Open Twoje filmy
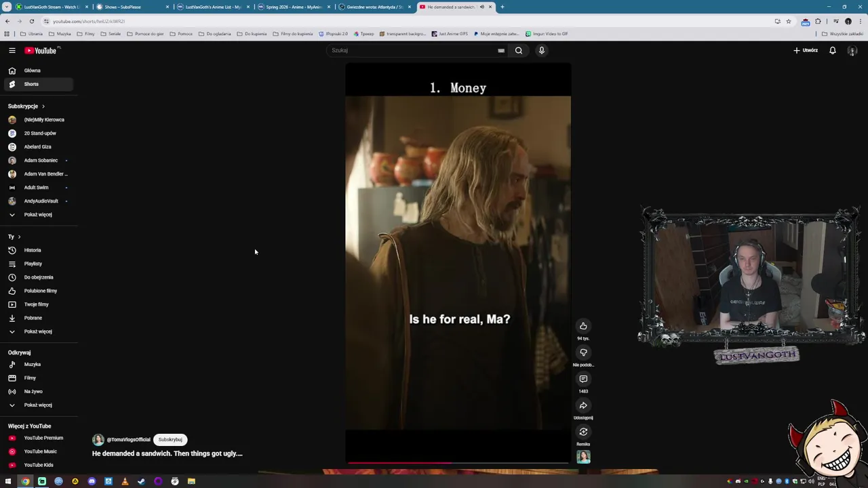868x488 pixels. [x=39, y=304]
